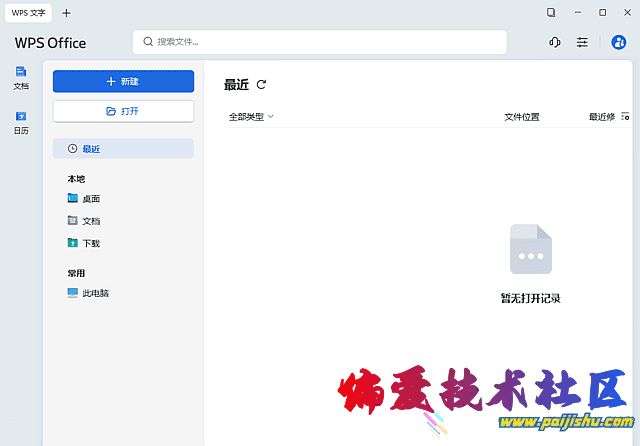Refresh the 最近 list
The image size is (640, 446).
261,84
